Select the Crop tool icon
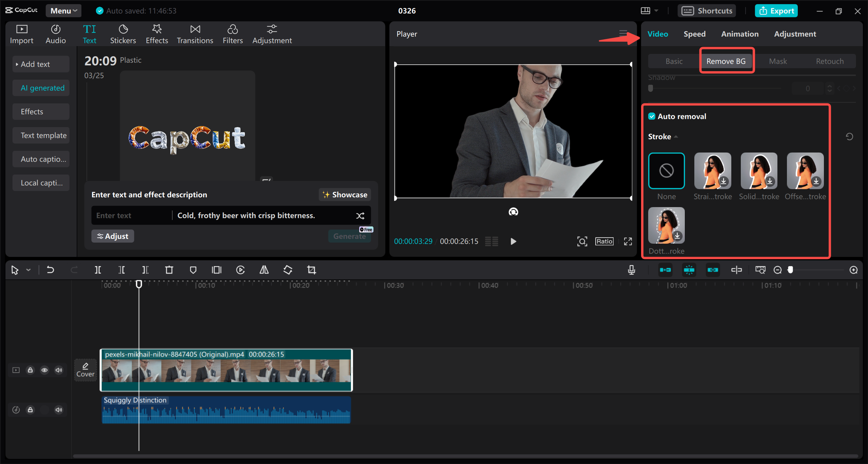868x464 pixels. (x=311, y=270)
